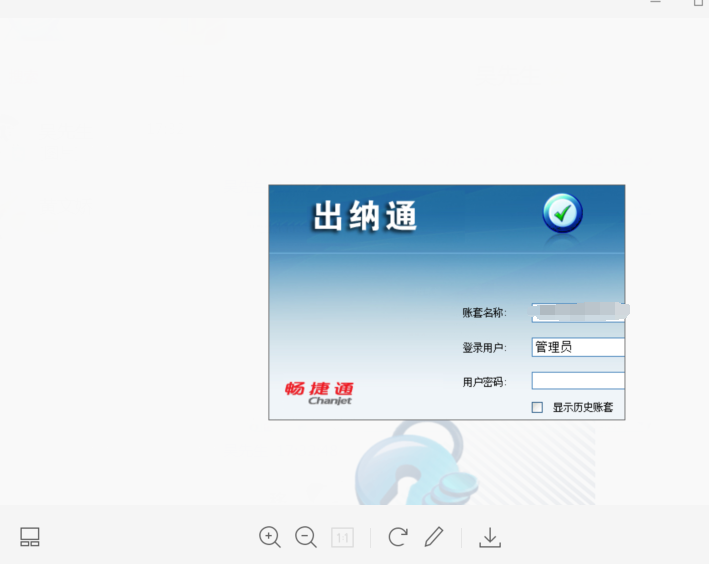Click the zoom out magnifier icon
The image size is (709, 564).
click(x=306, y=537)
